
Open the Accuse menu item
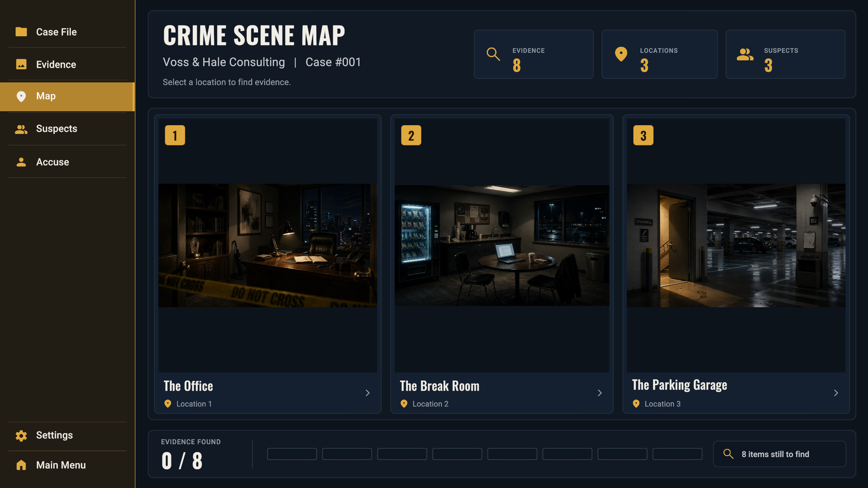pyautogui.click(x=67, y=162)
